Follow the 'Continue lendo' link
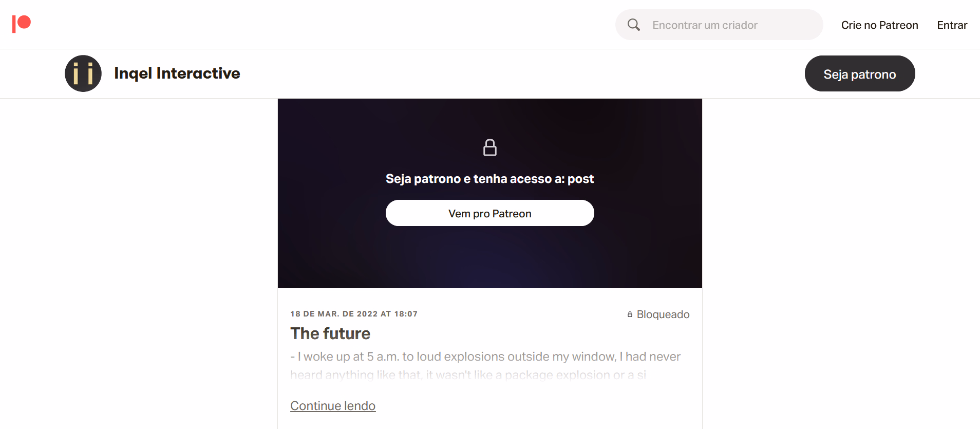The height and width of the screenshot is (429, 980). click(333, 406)
